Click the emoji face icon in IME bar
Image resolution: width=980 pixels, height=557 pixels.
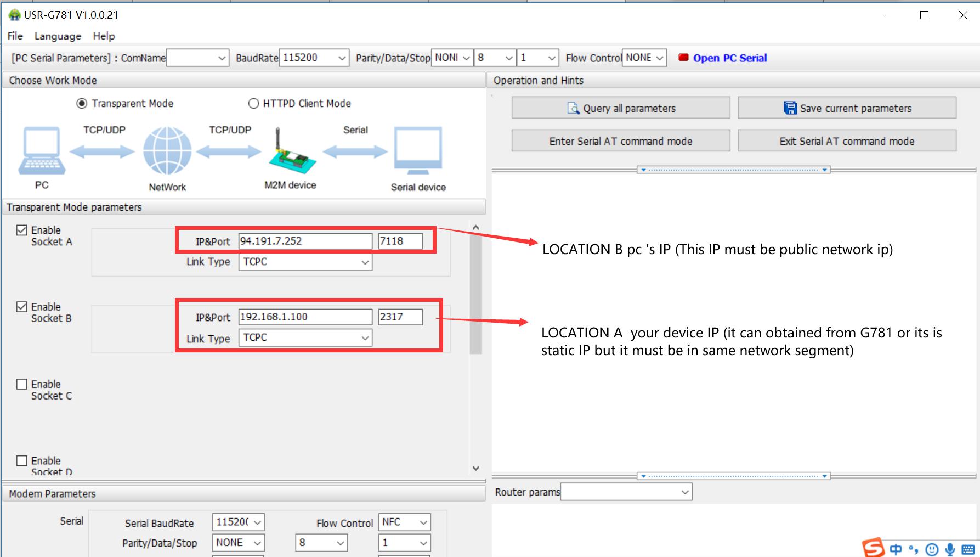pos(931,549)
